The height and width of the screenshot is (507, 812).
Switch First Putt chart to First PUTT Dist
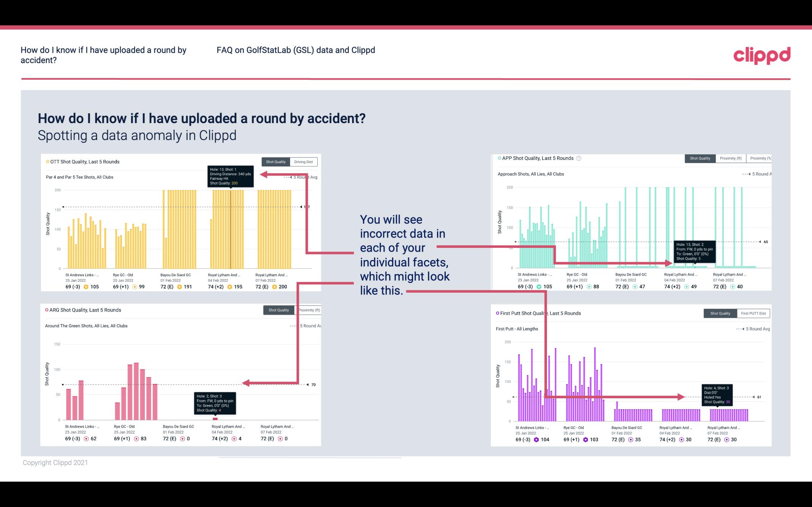pos(753,314)
